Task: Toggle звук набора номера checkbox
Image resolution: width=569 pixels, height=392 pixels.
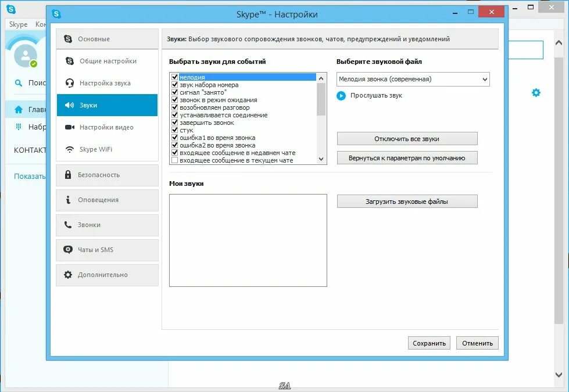Action: pyautogui.click(x=174, y=85)
